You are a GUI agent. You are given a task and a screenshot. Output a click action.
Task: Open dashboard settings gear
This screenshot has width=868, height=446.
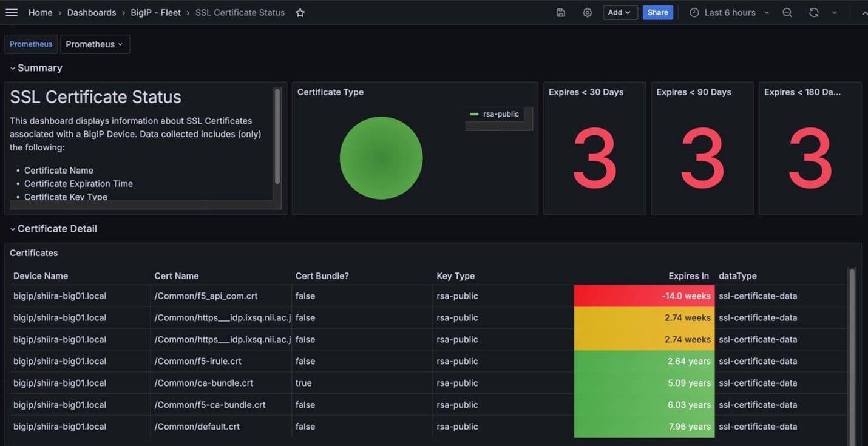click(587, 13)
